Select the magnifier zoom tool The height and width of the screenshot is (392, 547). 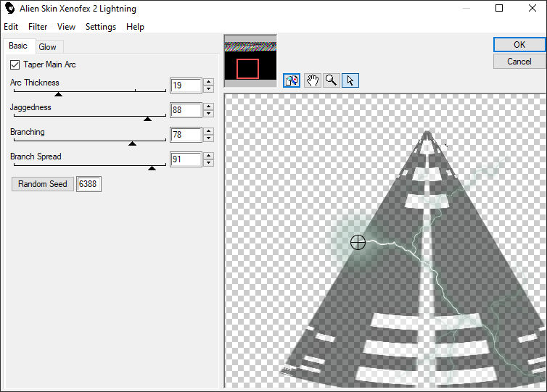(331, 80)
